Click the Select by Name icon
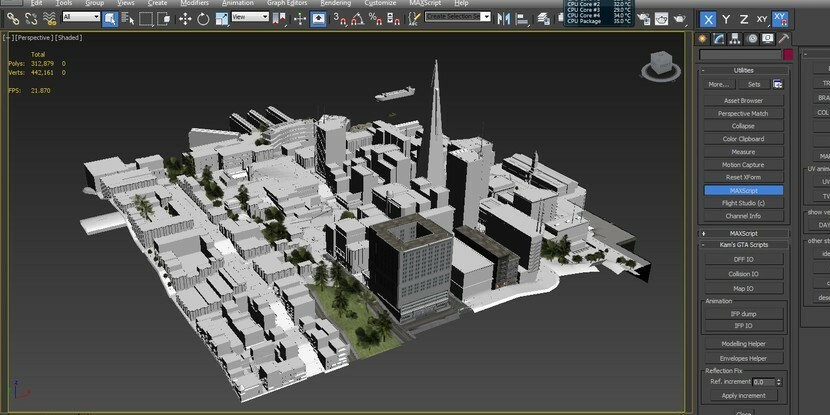830x415 pixels. (128, 18)
